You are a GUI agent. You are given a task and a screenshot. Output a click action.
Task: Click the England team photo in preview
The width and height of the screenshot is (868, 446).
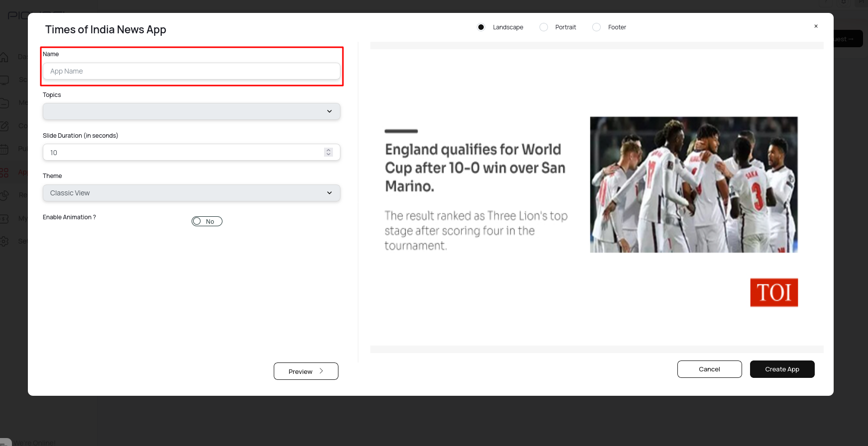[x=693, y=184]
